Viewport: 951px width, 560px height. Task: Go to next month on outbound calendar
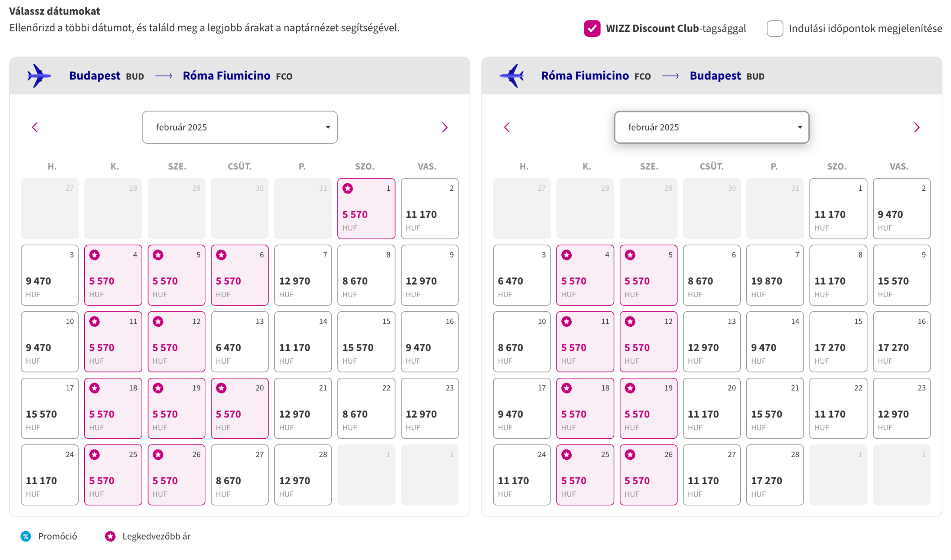(445, 128)
